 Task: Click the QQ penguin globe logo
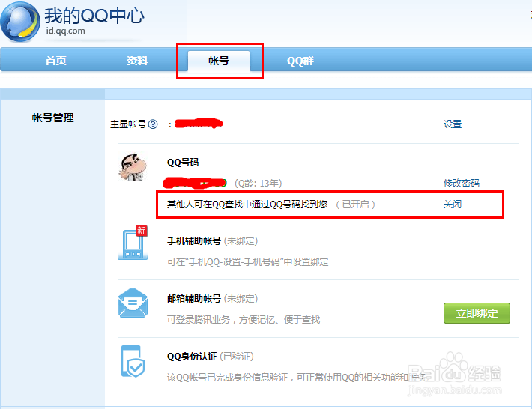tap(20, 22)
